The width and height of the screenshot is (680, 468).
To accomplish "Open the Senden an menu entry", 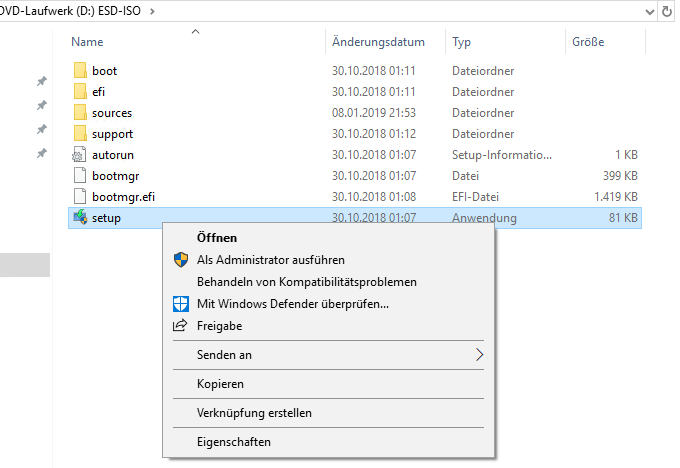I will [x=328, y=355].
